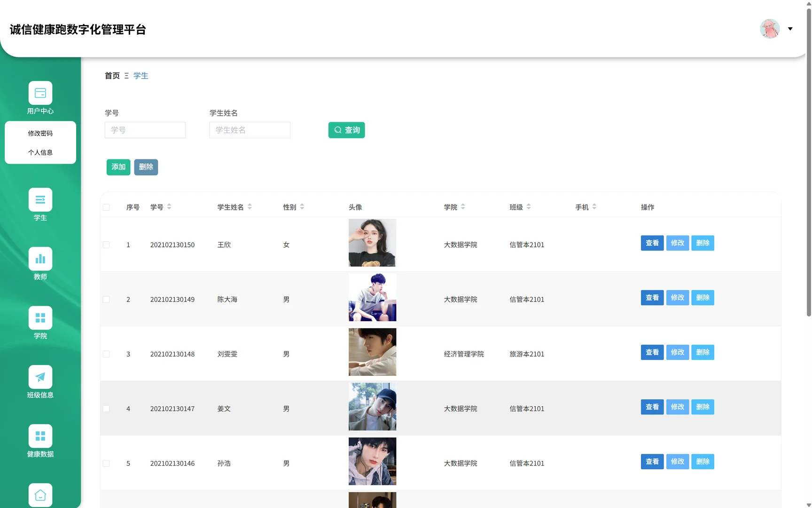Focus the 学号 search input field
812x508 pixels.
(x=145, y=130)
